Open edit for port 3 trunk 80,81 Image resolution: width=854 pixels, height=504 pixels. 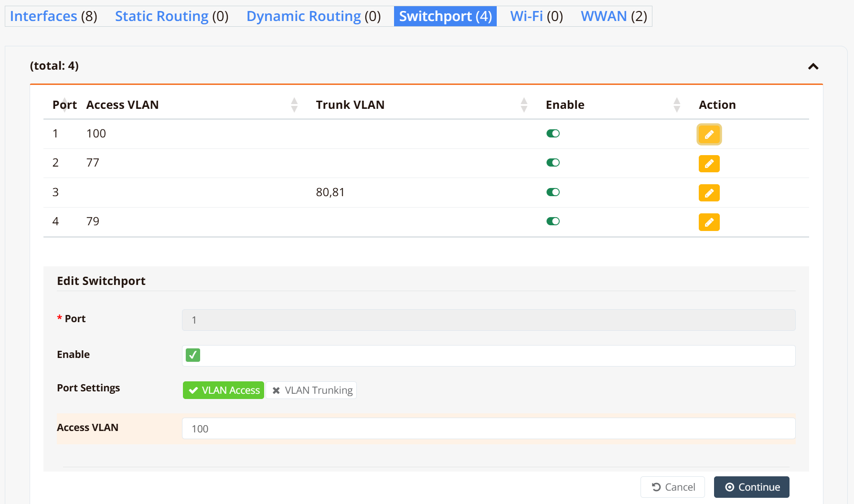pyautogui.click(x=709, y=193)
